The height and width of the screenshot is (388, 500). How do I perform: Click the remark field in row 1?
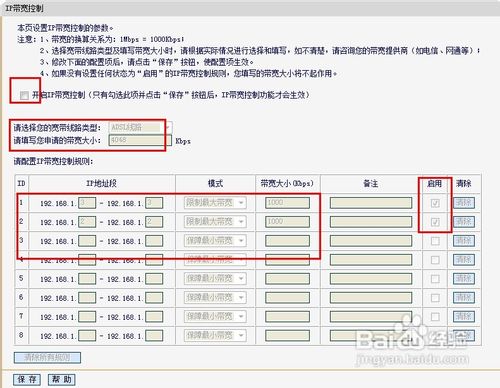pos(371,203)
